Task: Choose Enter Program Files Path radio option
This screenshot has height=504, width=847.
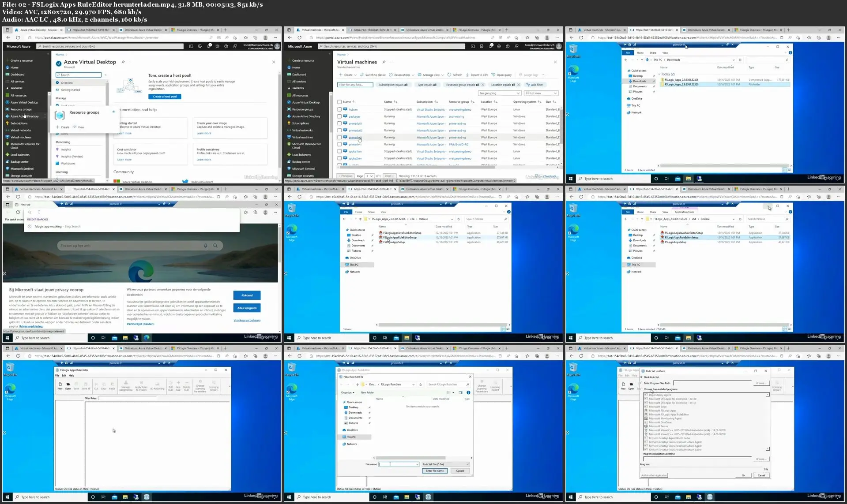Action: [x=642, y=383]
